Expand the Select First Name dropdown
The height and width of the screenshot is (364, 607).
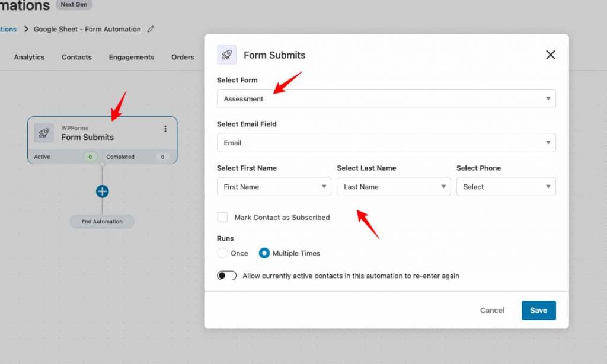(x=274, y=187)
